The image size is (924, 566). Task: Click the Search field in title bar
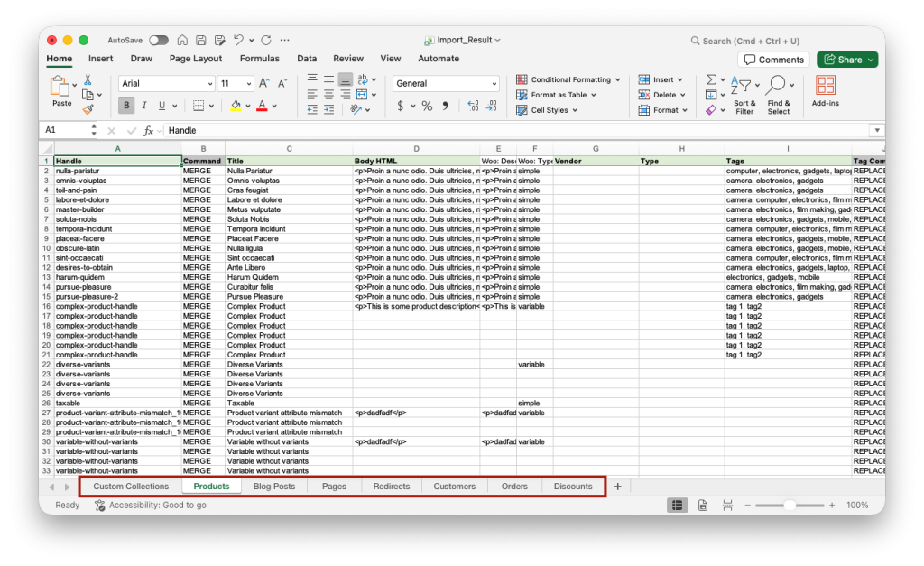tap(744, 41)
